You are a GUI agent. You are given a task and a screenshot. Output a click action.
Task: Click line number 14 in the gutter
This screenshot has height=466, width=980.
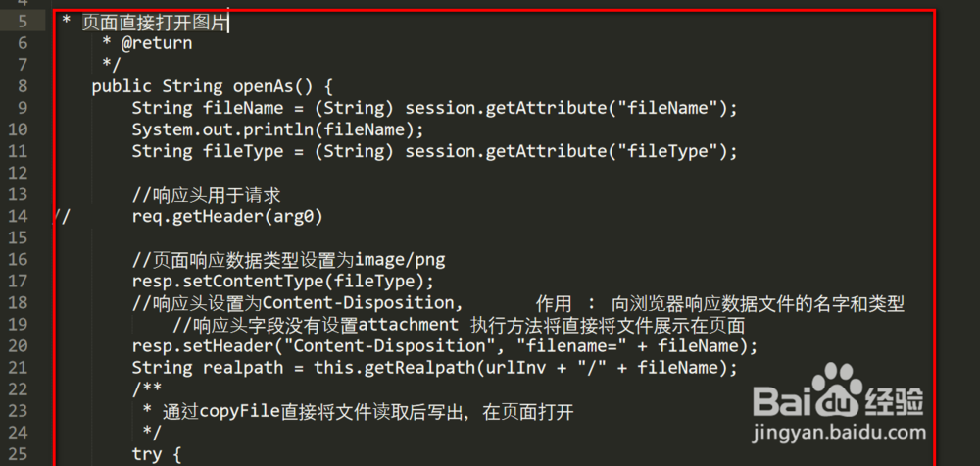(x=22, y=216)
